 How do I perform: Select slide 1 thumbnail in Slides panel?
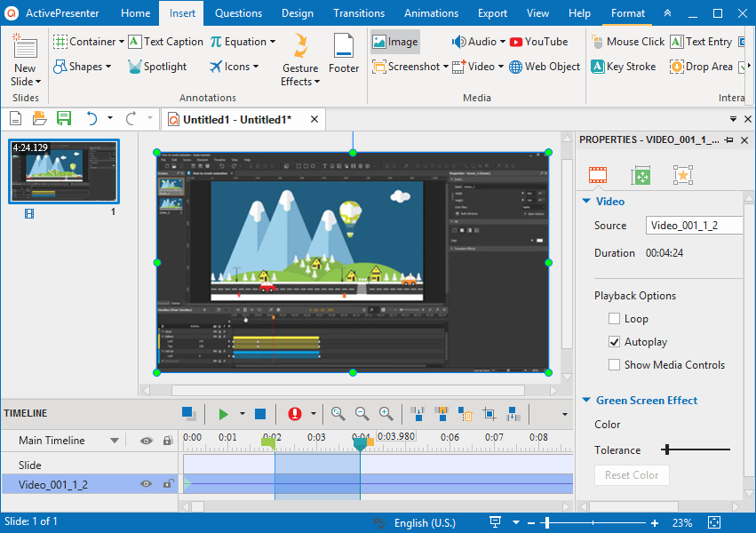point(63,172)
